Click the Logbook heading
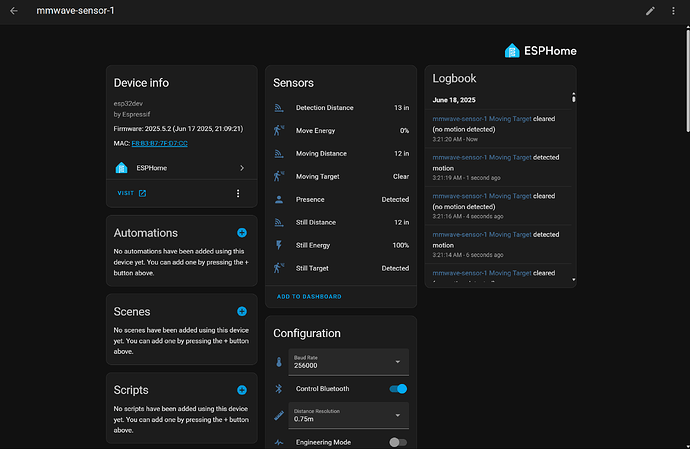The height and width of the screenshot is (449, 690). pos(454,78)
